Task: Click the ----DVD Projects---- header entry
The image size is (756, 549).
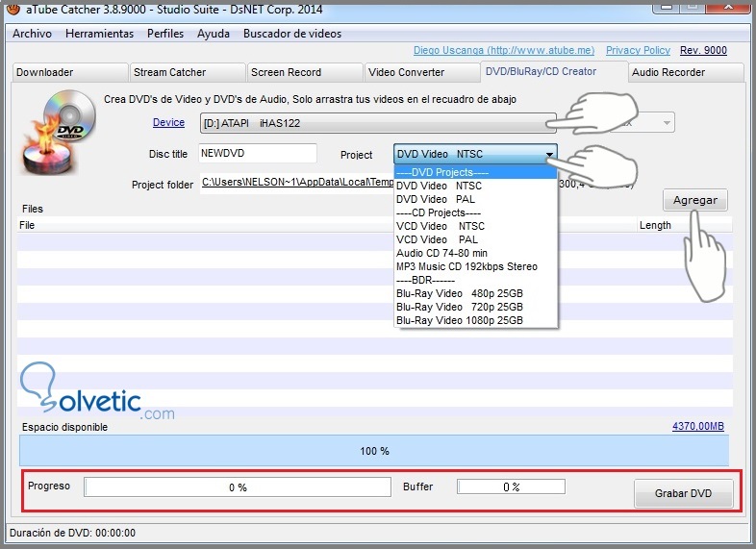Action: coord(475,172)
